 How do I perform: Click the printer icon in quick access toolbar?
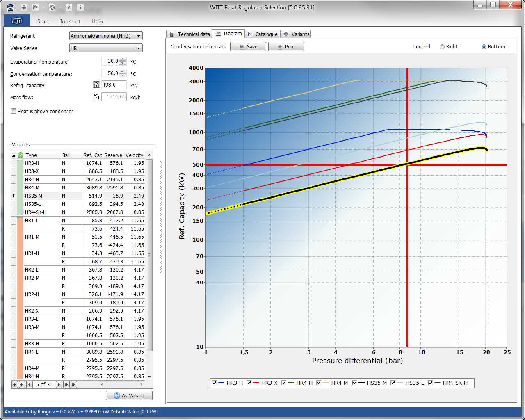(24, 7)
